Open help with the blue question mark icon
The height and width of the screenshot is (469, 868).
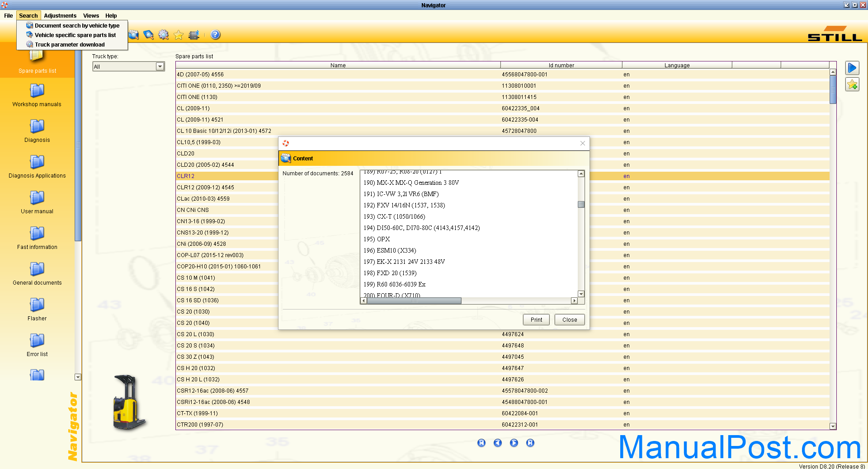[x=216, y=35]
